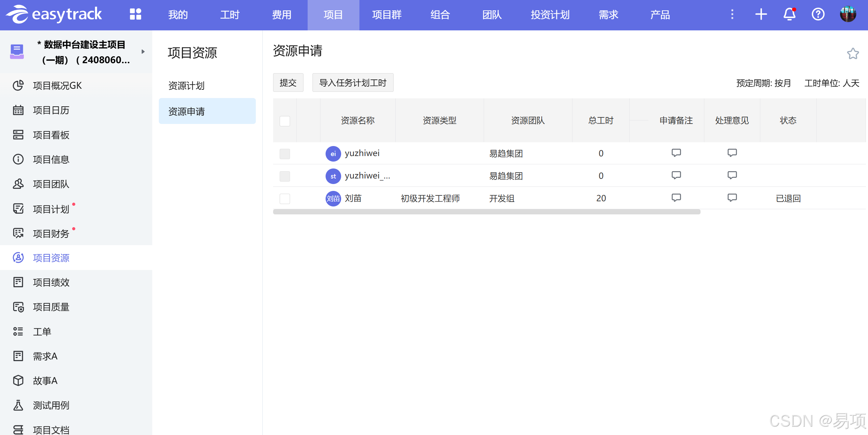
Task: Open the help question mark icon
Action: tap(818, 14)
